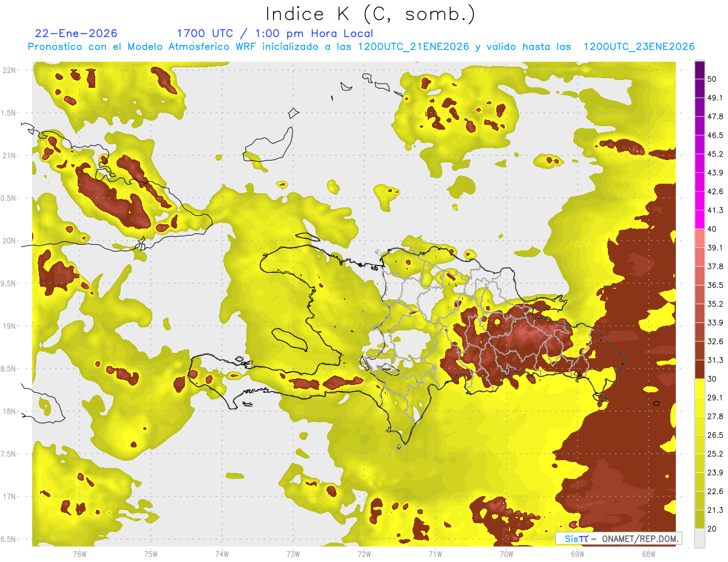Click the longitude label "76W"

[79, 554]
